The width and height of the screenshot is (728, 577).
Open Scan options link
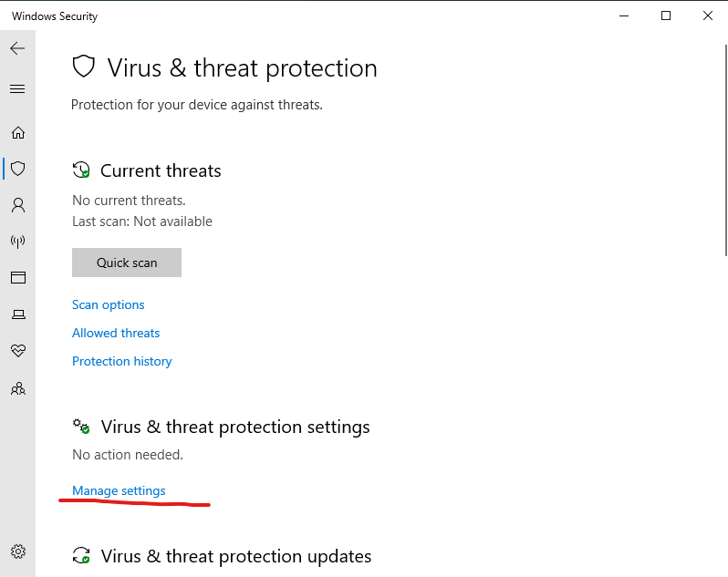tap(109, 304)
